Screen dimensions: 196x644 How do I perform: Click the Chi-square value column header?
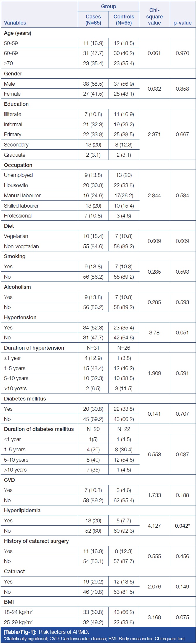coord(154,16)
